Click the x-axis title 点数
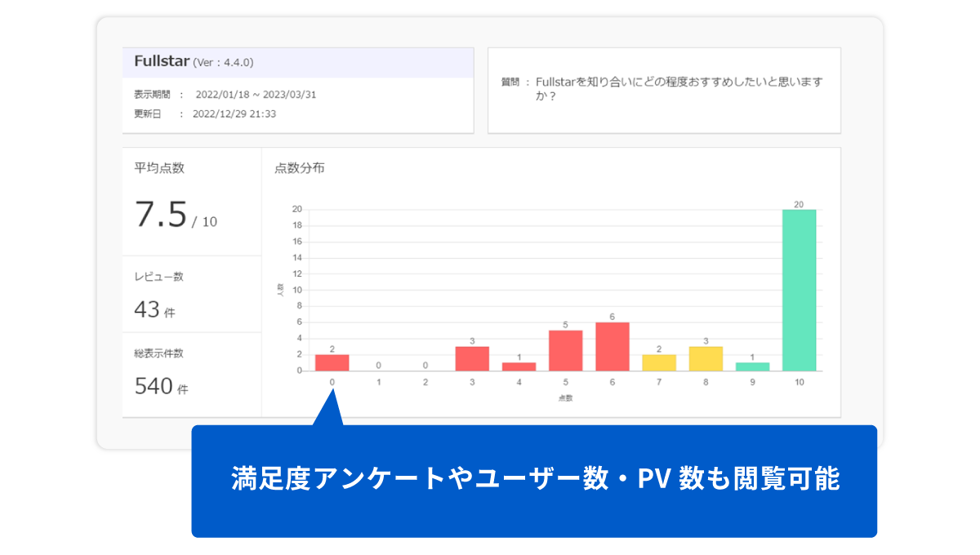The height and width of the screenshot is (555, 980). tap(565, 397)
